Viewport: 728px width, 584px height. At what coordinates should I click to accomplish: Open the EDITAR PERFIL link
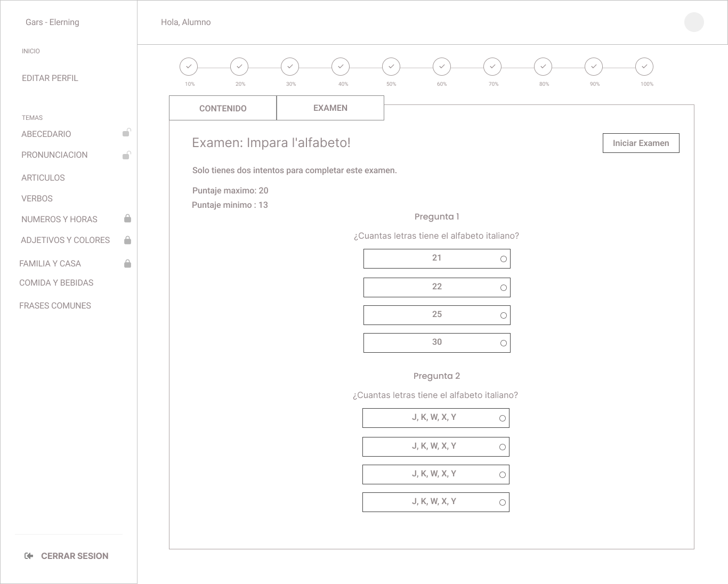(x=50, y=78)
